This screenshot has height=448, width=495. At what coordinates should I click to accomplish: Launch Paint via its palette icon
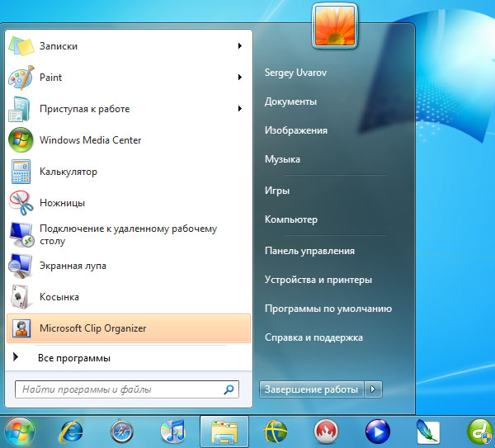[21, 78]
